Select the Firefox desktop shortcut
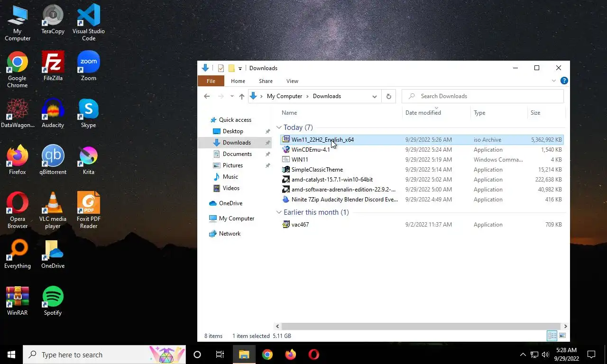 (x=18, y=160)
